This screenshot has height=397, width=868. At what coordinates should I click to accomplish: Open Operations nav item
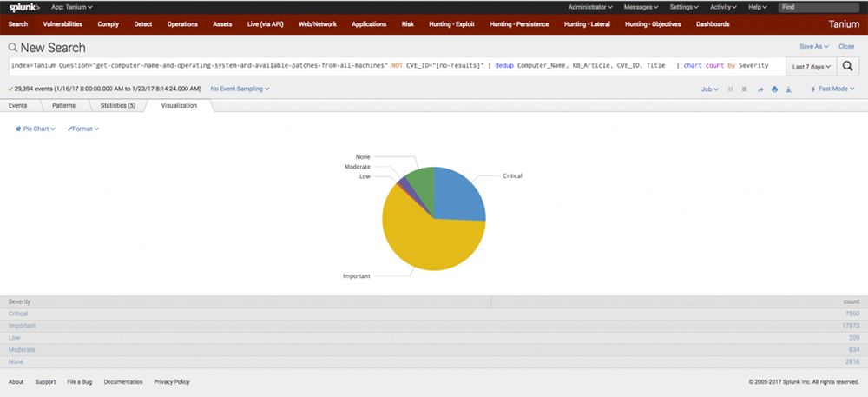pos(182,24)
